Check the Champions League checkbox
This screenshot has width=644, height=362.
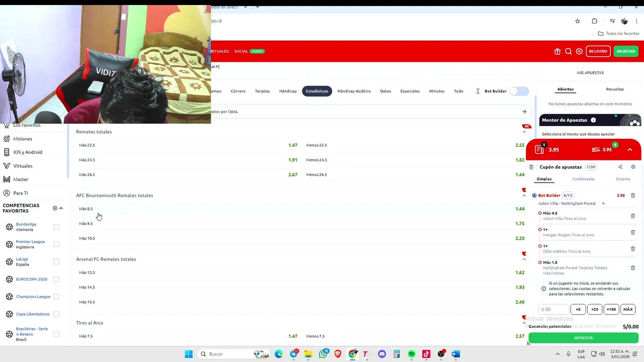coord(56,297)
